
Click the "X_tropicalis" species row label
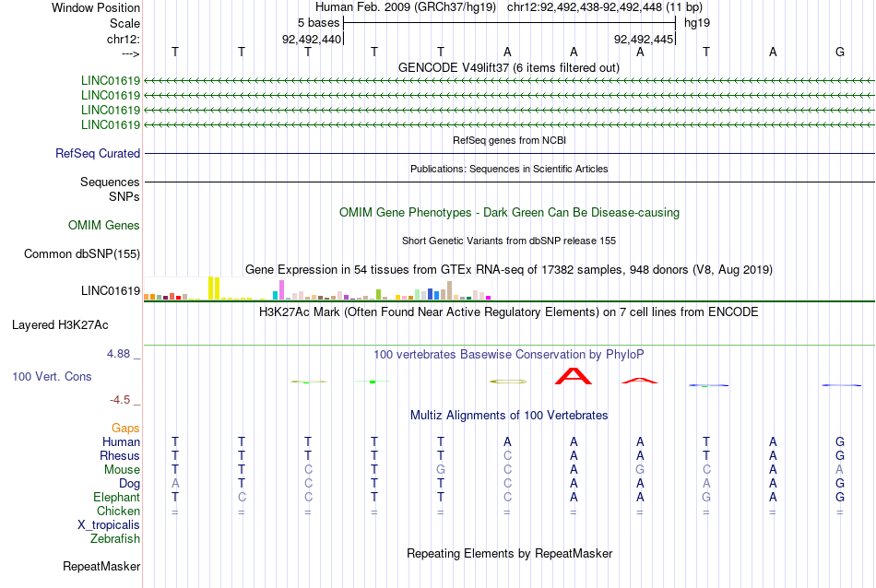[x=109, y=525]
